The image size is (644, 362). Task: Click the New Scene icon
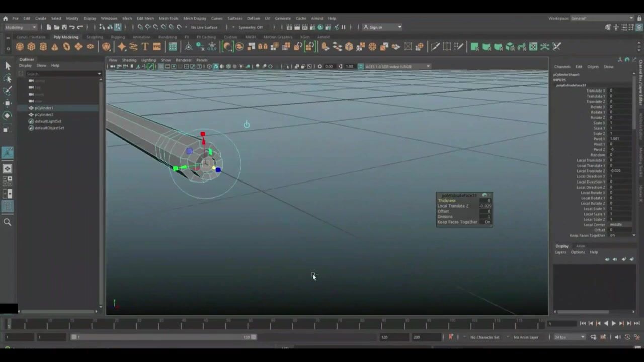pos(49,27)
